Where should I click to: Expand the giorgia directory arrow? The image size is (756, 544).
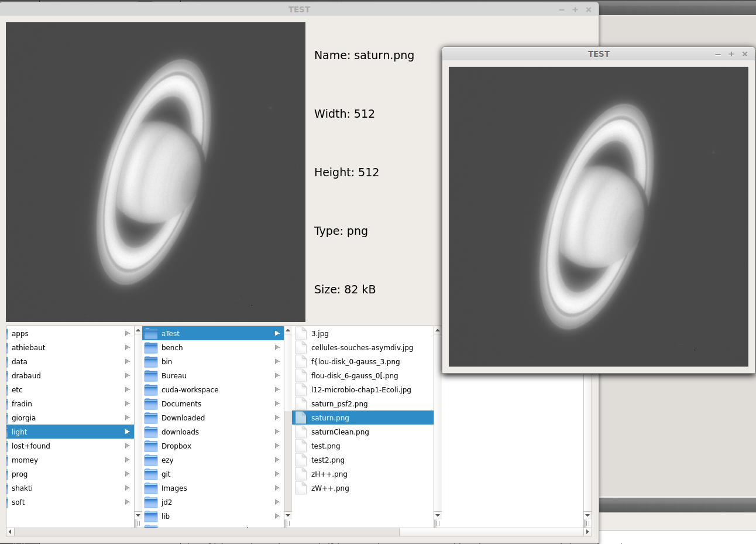pos(127,418)
